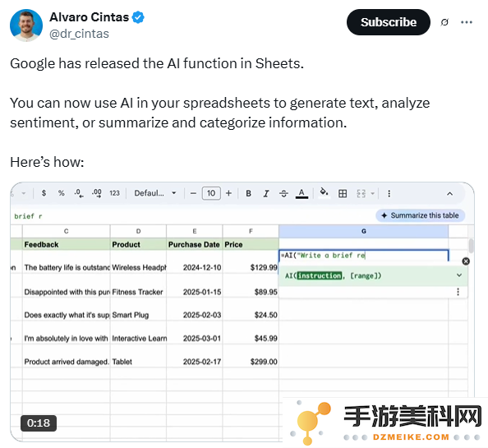
Task: Click the formula bar text
Action: click(x=28, y=216)
